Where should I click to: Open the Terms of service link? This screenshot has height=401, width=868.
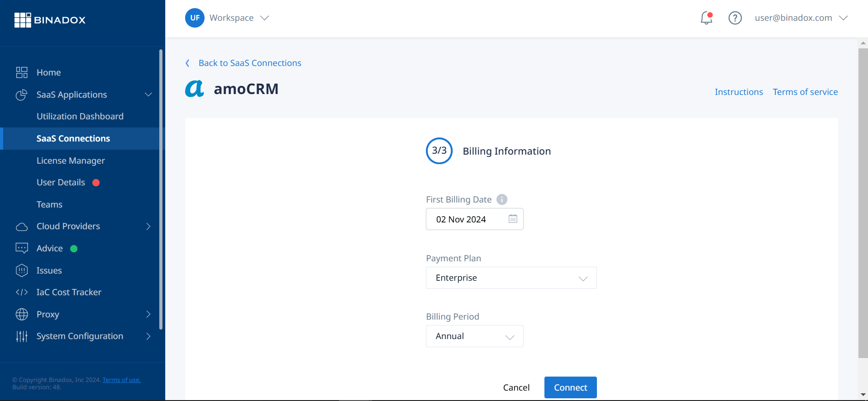tap(805, 92)
